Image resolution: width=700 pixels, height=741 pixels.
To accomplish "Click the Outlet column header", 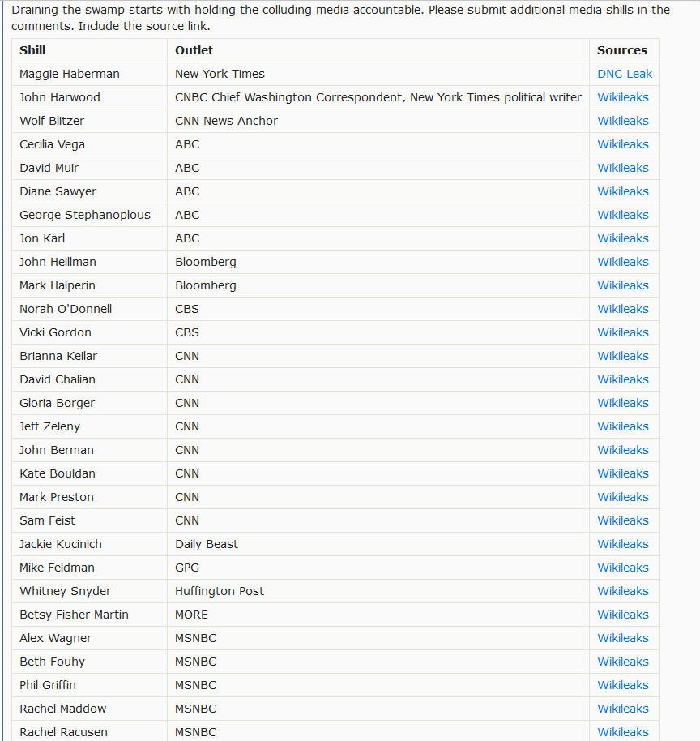I will 194,50.
